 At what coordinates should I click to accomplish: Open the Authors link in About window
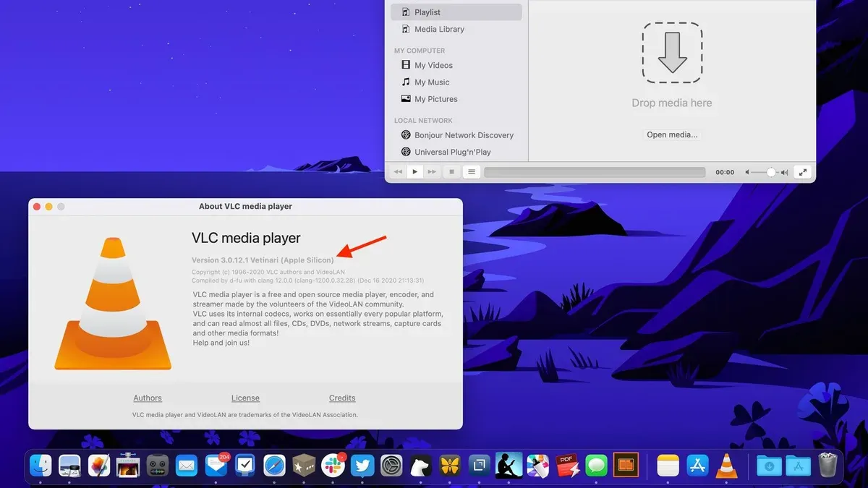click(148, 398)
